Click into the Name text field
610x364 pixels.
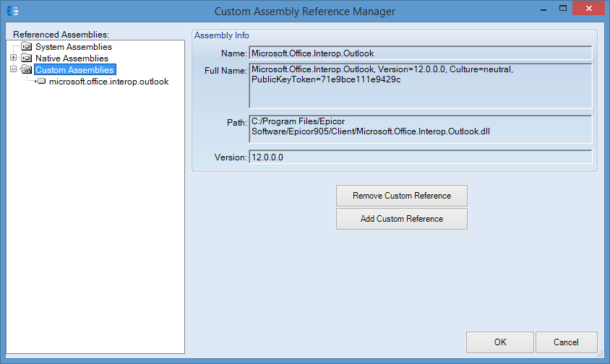tap(421, 53)
